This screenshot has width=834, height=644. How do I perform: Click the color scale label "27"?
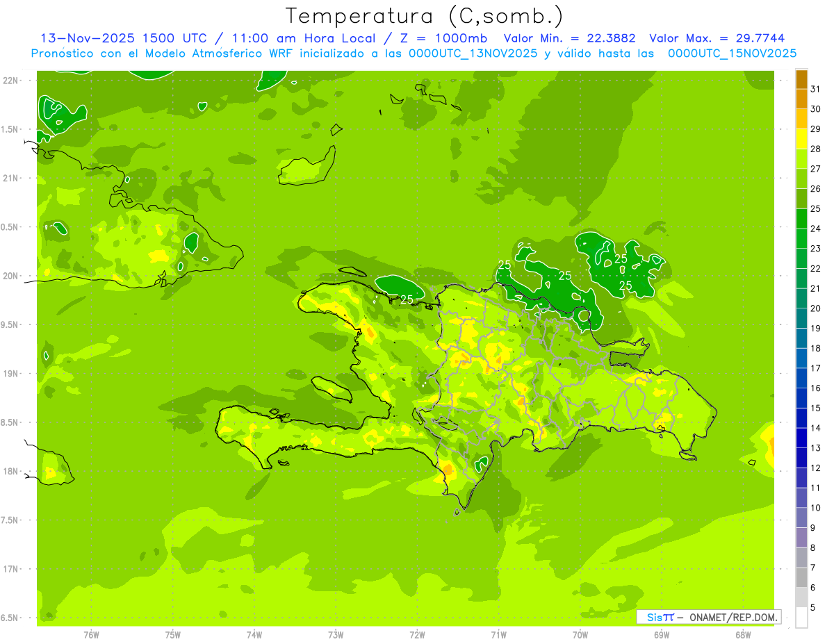coord(815,169)
